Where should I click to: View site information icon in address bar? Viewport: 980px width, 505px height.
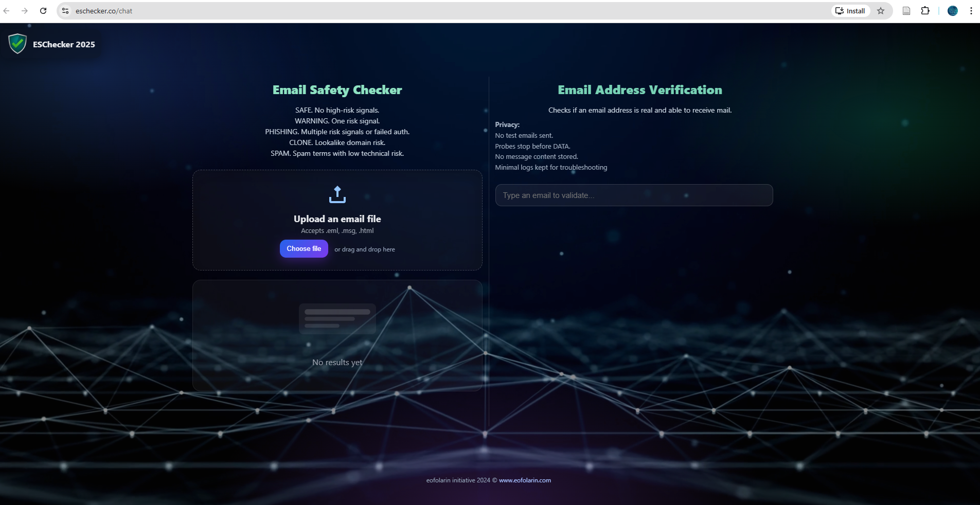coord(65,11)
